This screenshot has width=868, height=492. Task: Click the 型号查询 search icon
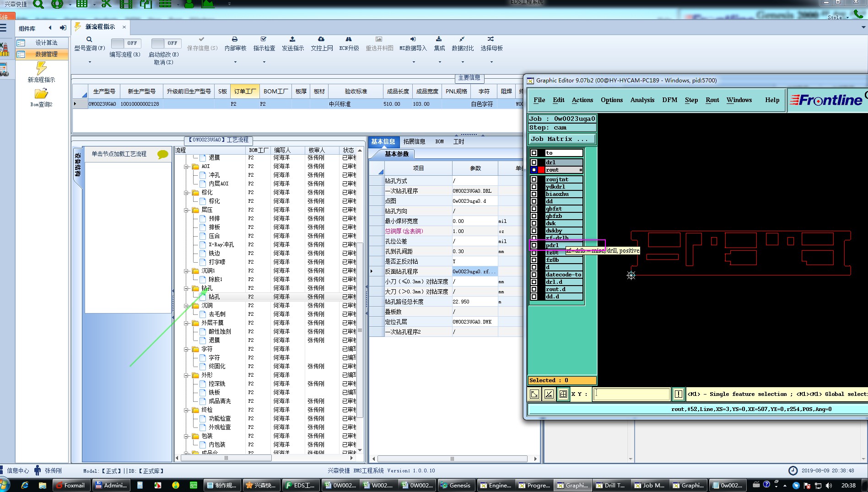click(89, 39)
